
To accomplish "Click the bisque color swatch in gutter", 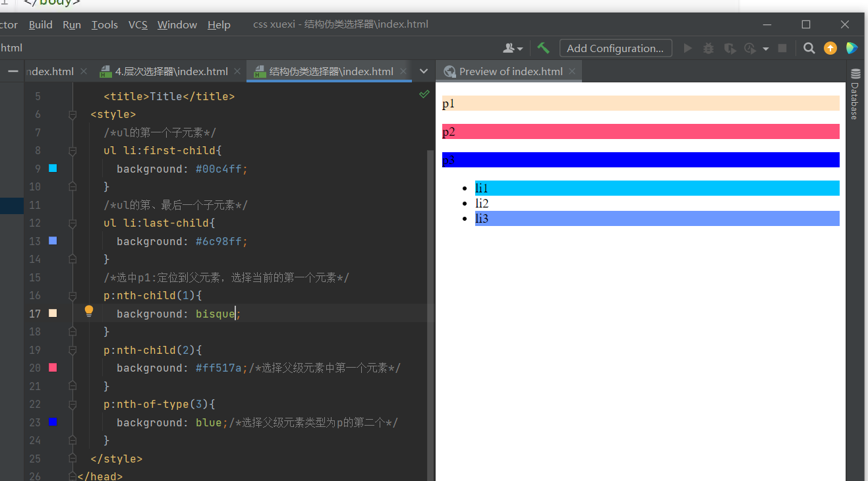I will tap(53, 314).
